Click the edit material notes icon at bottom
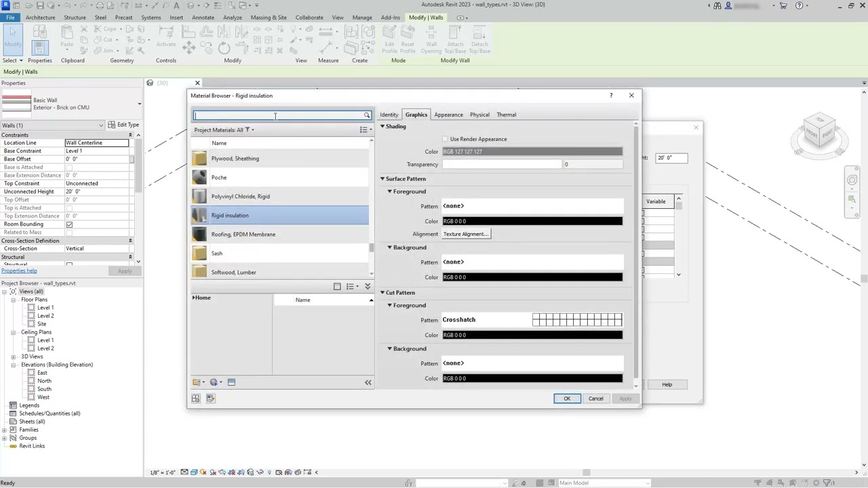This screenshot has width=868, height=488. pyautogui.click(x=210, y=399)
